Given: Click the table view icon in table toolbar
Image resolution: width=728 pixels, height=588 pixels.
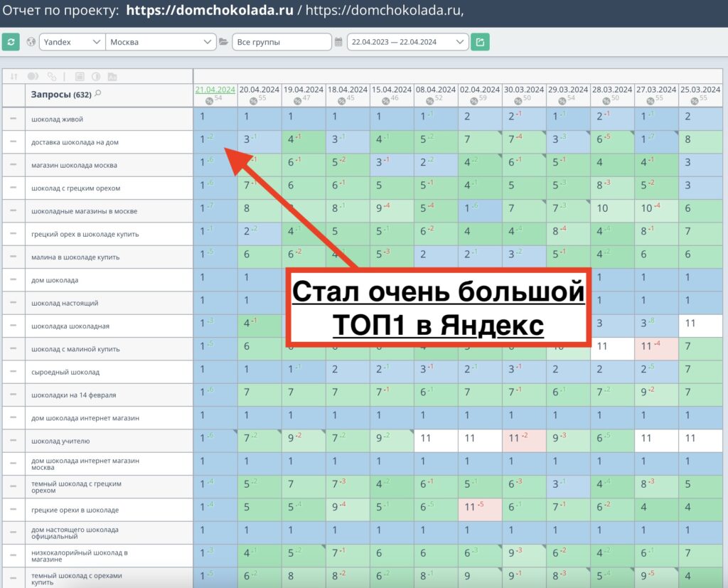Looking at the screenshot, I should [x=80, y=77].
